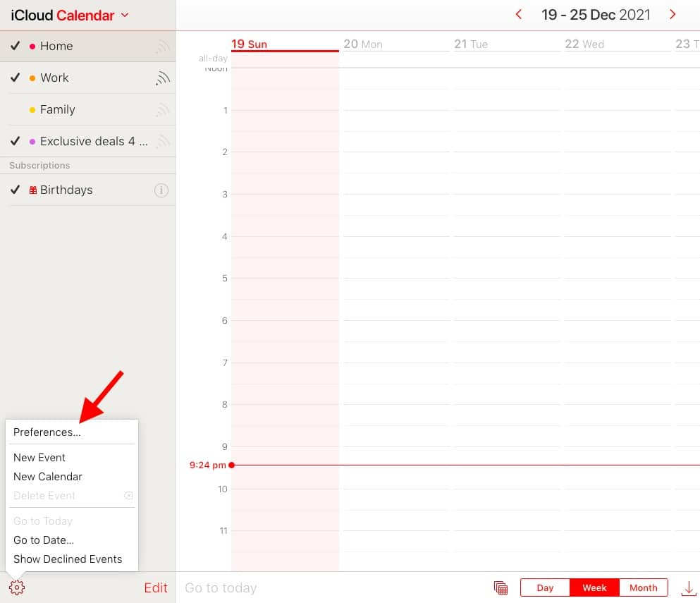The width and height of the screenshot is (700, 603).
Task: Click the Go to today link
Action: point(221,587)
